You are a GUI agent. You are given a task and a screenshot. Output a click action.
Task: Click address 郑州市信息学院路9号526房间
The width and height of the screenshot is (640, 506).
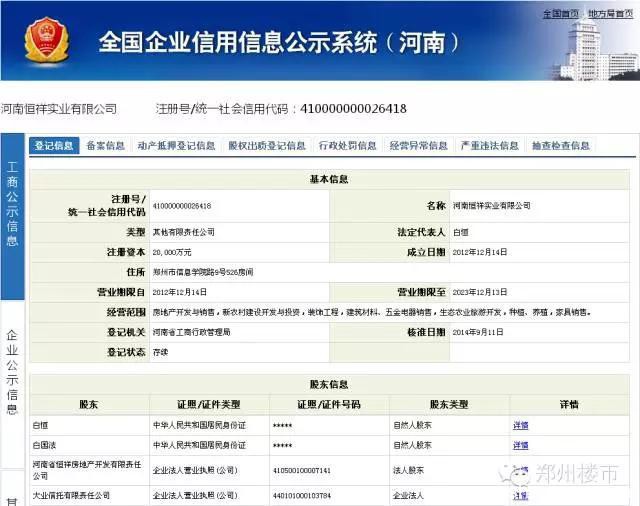tap(203, 272)
